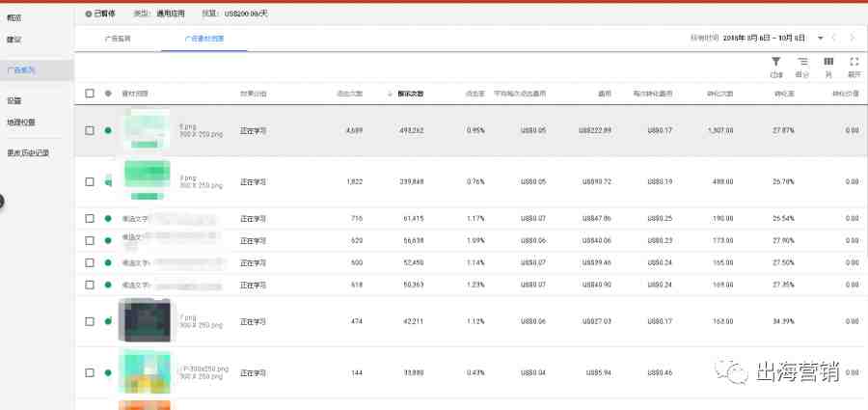Click the P-300x250.png file name

coord(203,369)
